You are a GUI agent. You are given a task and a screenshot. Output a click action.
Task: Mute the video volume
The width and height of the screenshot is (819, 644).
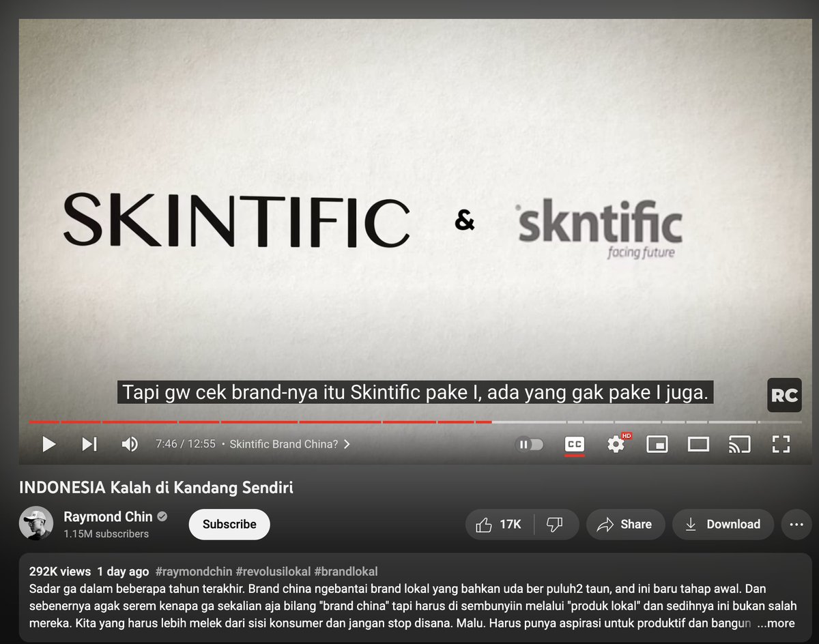point(130,444)
